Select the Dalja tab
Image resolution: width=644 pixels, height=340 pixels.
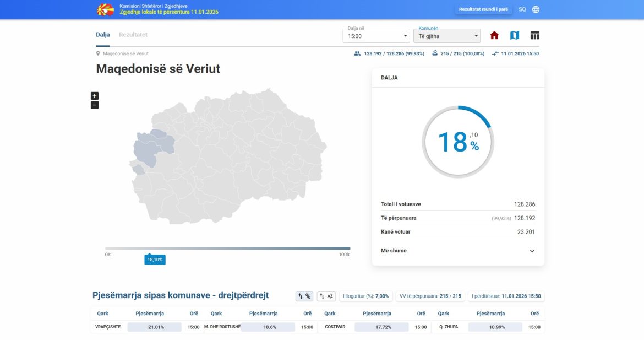(103, 35)
